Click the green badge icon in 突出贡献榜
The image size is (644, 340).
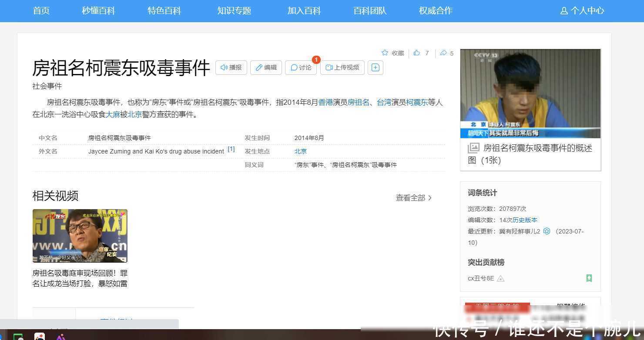pos(589,278)
